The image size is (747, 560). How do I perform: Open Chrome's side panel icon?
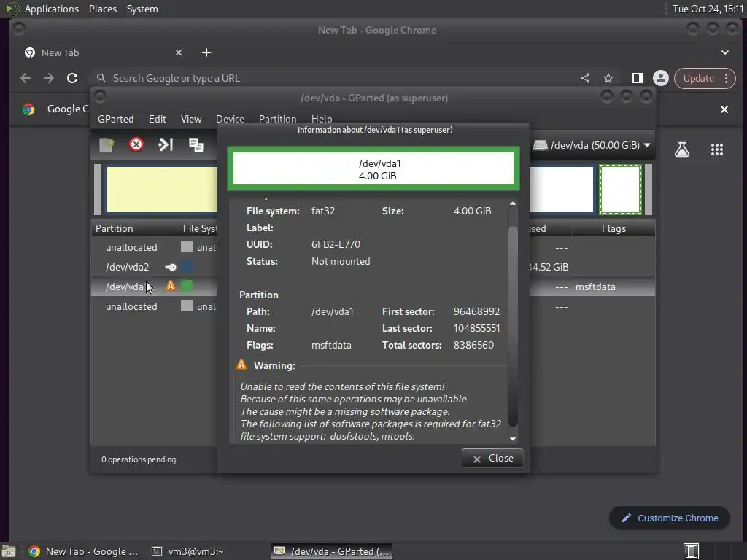tap(637, 78)
